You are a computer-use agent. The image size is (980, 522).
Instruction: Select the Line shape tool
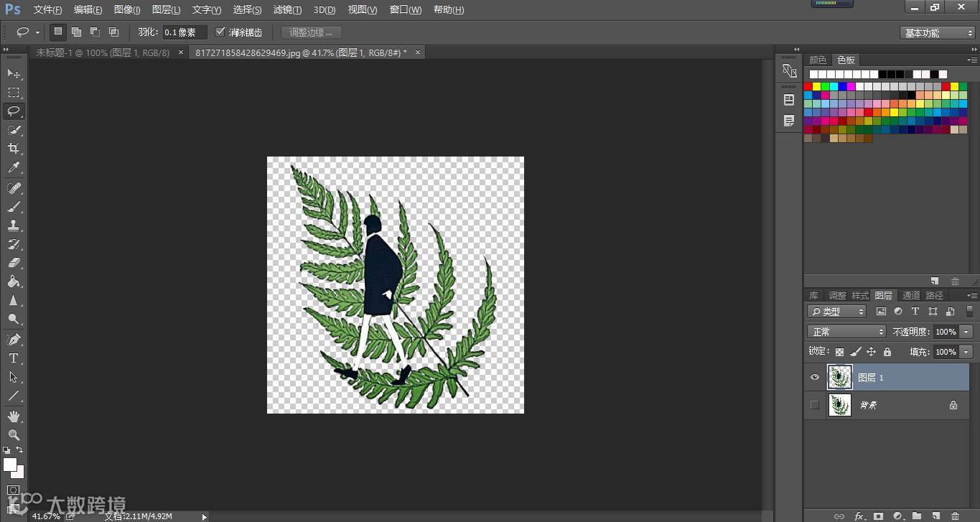14,396
